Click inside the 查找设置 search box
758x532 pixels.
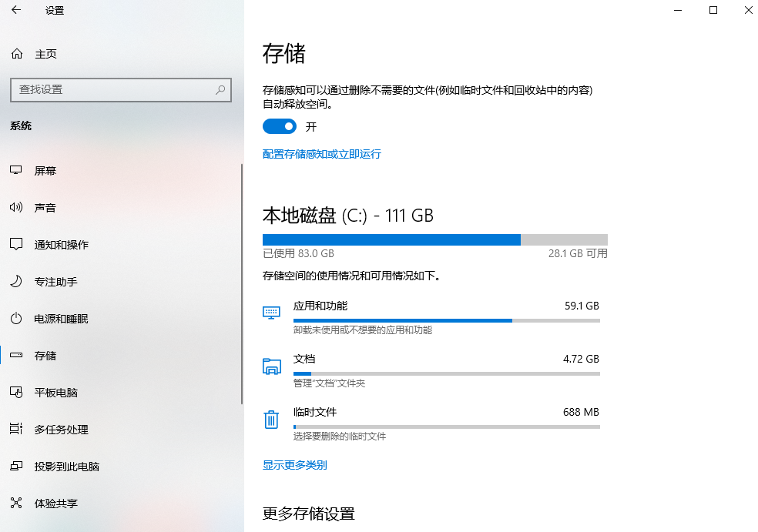click(121, 90)
